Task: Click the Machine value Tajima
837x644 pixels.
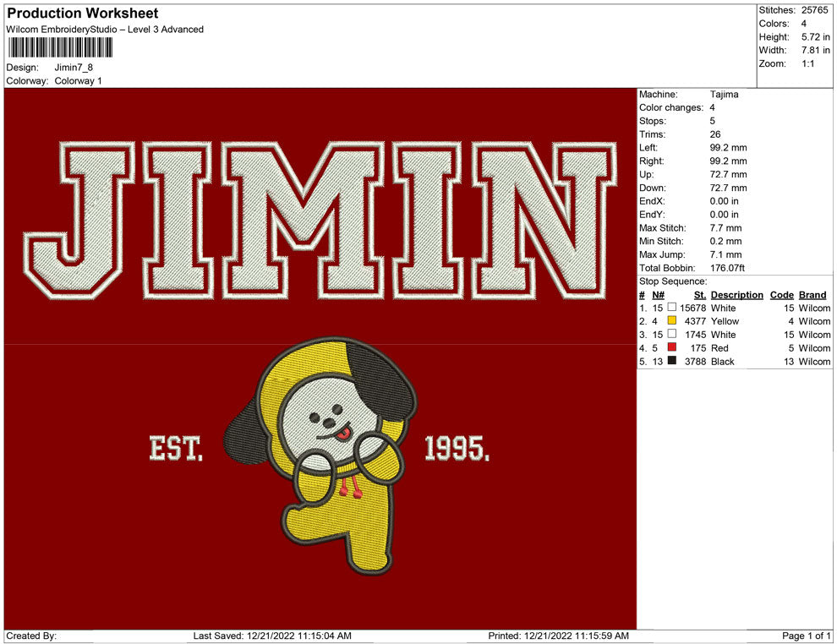Action: [725, 95]
